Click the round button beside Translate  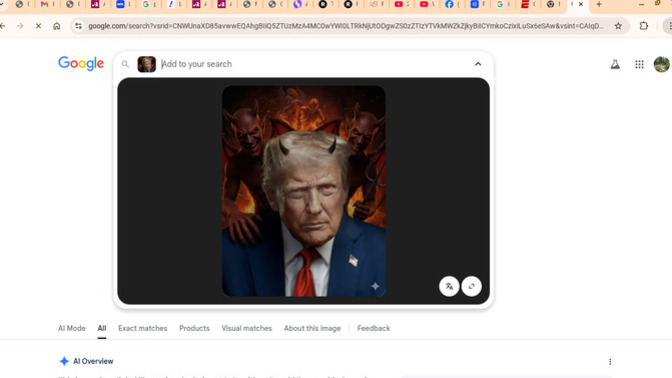471,286
